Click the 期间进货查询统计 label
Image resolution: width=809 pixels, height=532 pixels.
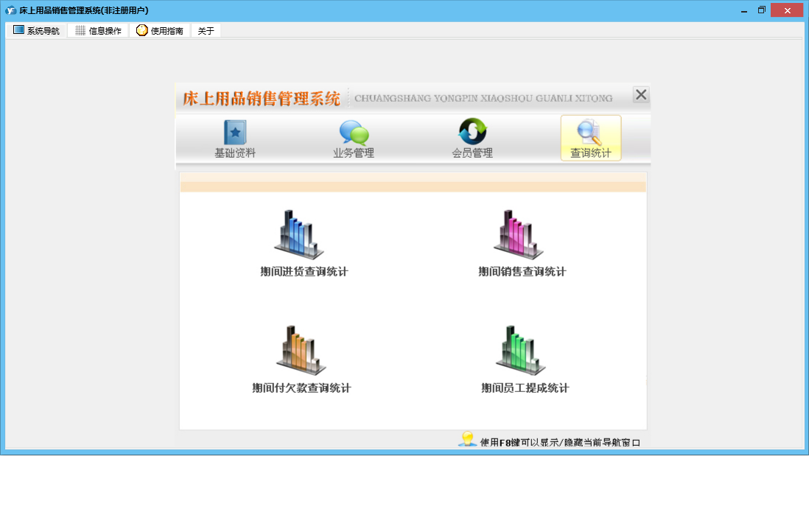304,272
